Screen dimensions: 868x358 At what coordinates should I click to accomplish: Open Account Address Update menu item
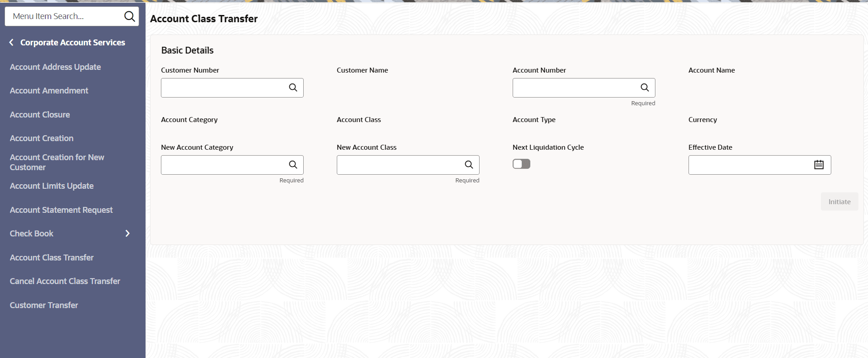[55, 67]
